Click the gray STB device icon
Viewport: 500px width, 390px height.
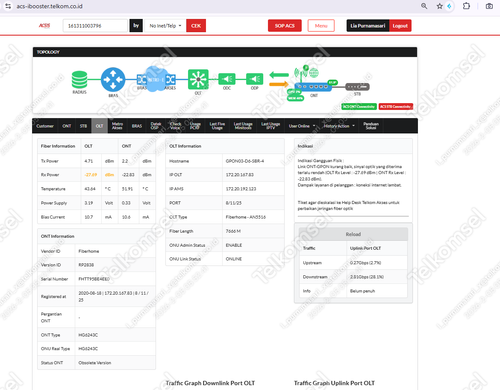[357, 87]
